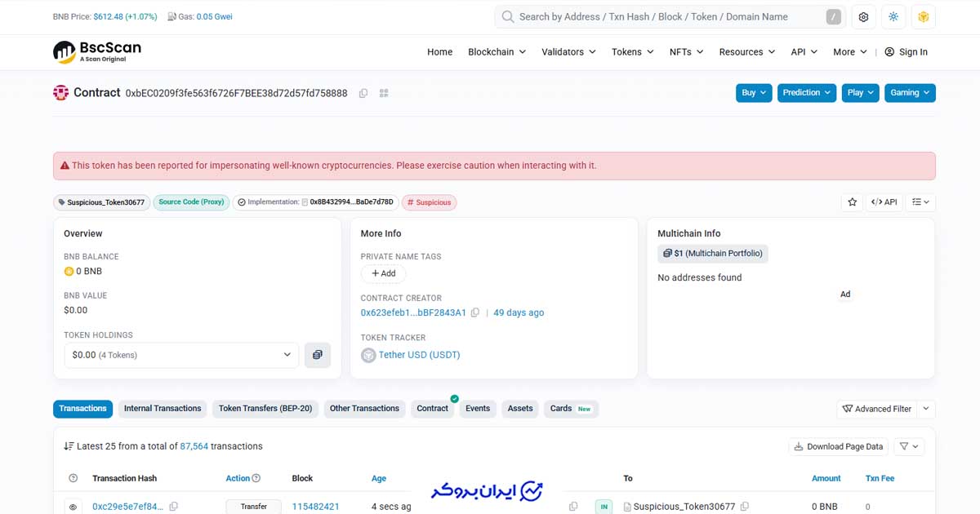The image size is (980, 514).
Task: Open 87,564 total transactions link
Action: 194,446
